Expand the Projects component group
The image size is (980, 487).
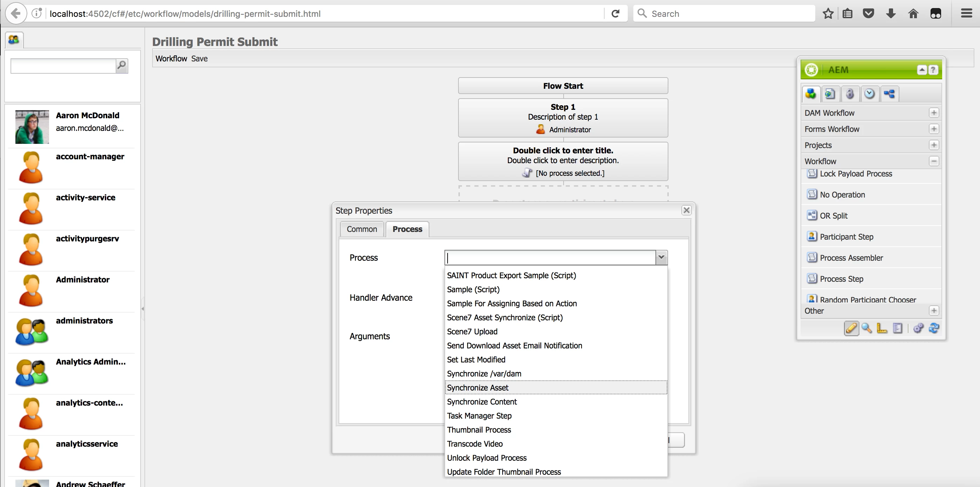pyautogui.click(x=934, y=145)
